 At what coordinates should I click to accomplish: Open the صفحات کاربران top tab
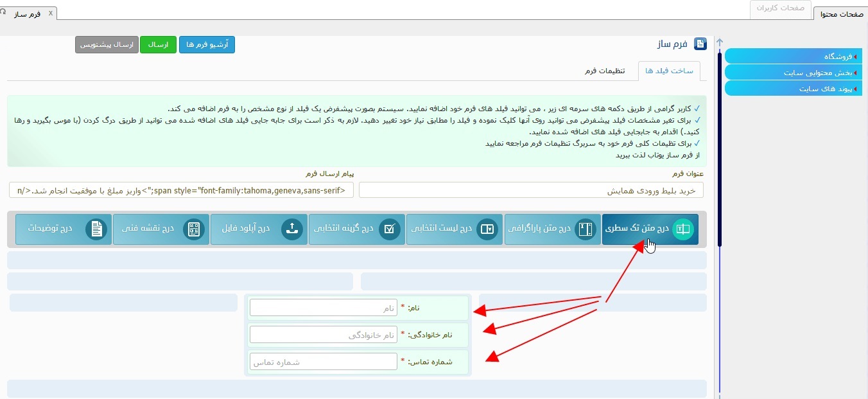coord(779,9)
